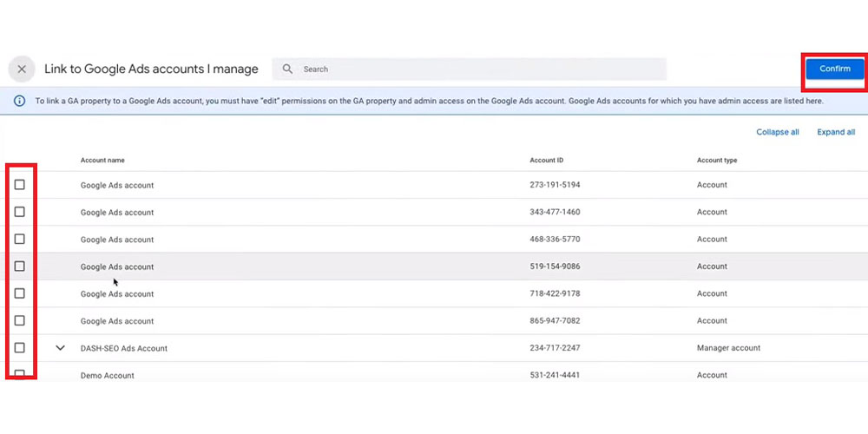The image size is (868, 434).
Task: Click account ID 519-154-9086
Action: pyautogui.click(x=555, y=266)
